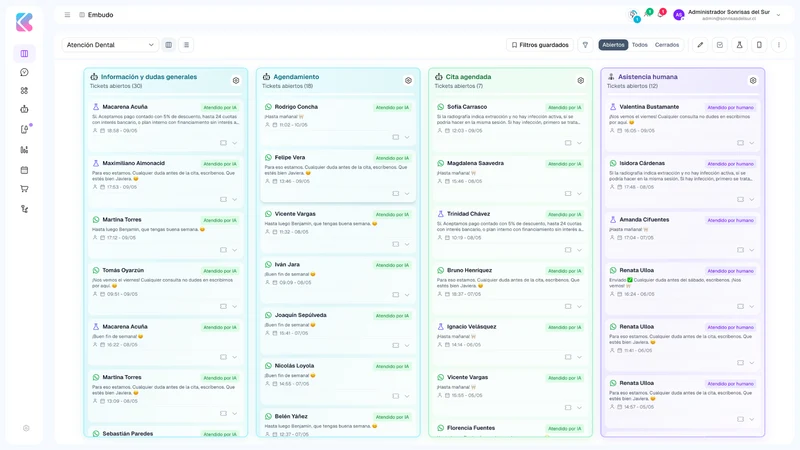Click Información y dudas generales column title
The width and height of the screenshot is (800, 450).
[x=148, y=77]
